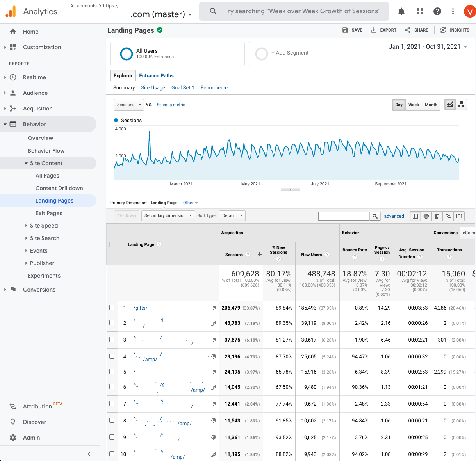Switch to the pivot table view

459,216
